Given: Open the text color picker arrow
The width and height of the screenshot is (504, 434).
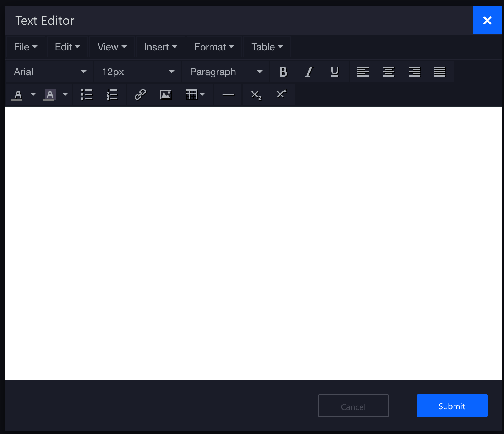Looking at the screenshot, I should tap(33, 95).
